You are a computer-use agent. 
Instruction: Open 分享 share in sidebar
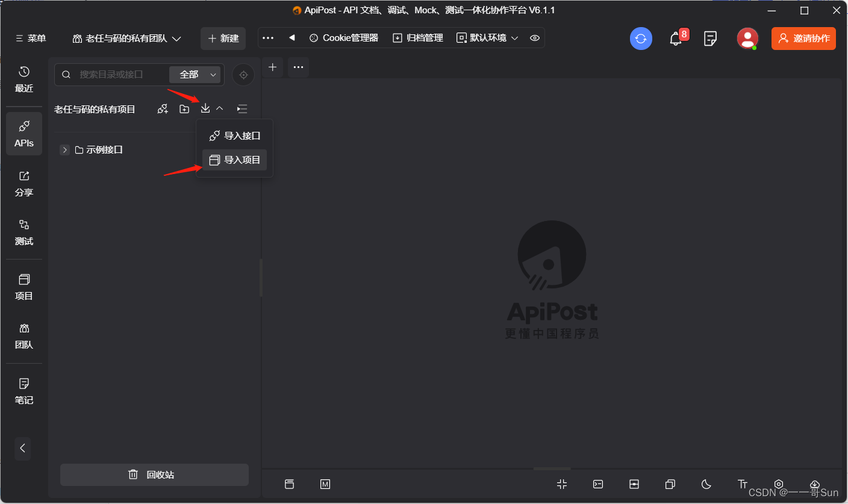point(24,184)
